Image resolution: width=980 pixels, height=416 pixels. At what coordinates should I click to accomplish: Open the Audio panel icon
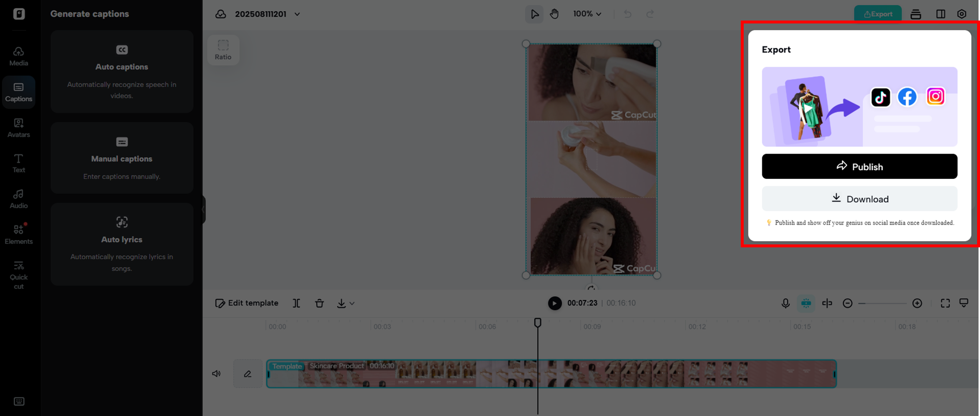(x=19, y=199)
